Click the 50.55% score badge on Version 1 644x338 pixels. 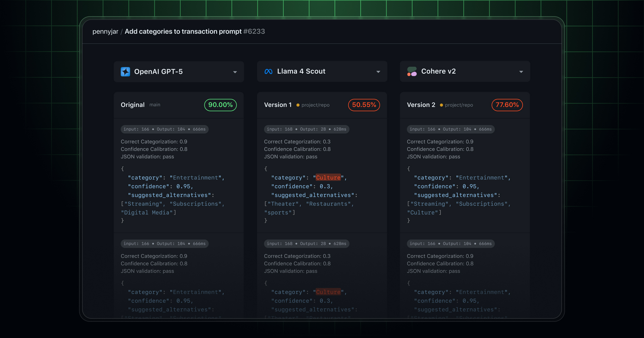364,105
